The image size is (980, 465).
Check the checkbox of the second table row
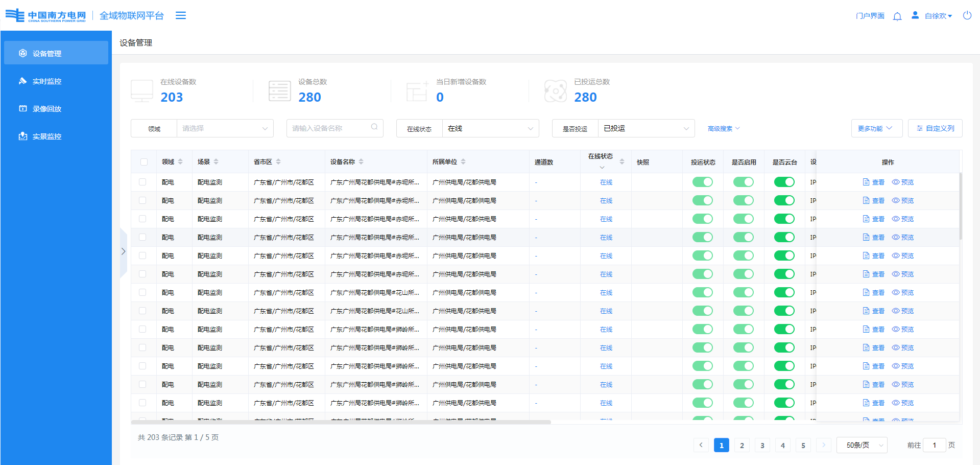coord(142,200)
